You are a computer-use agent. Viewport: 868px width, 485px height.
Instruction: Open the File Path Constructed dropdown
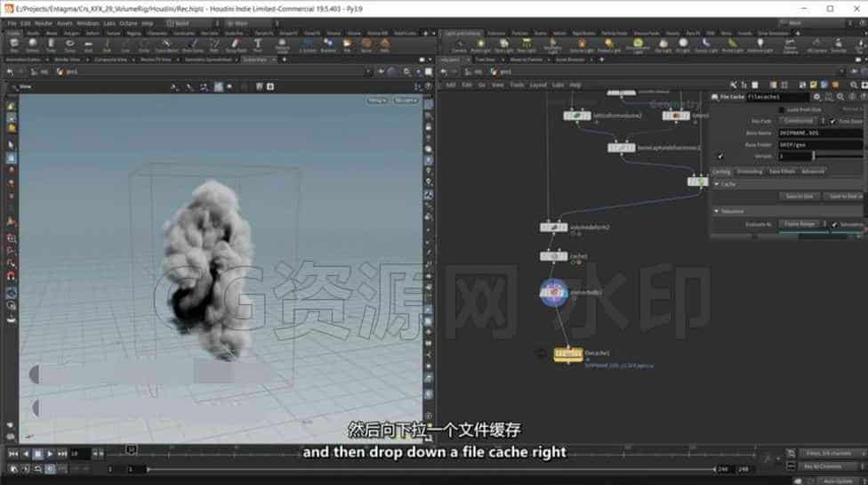(x=802, y=121)
